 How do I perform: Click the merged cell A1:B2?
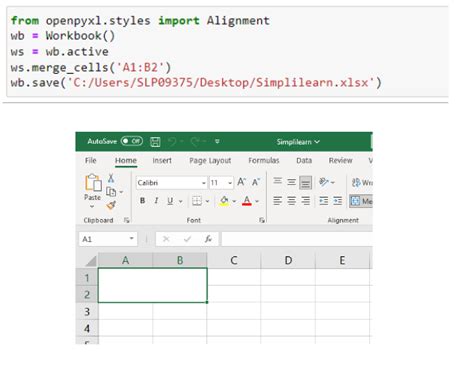pyautogui.click(x=153, y=285)
